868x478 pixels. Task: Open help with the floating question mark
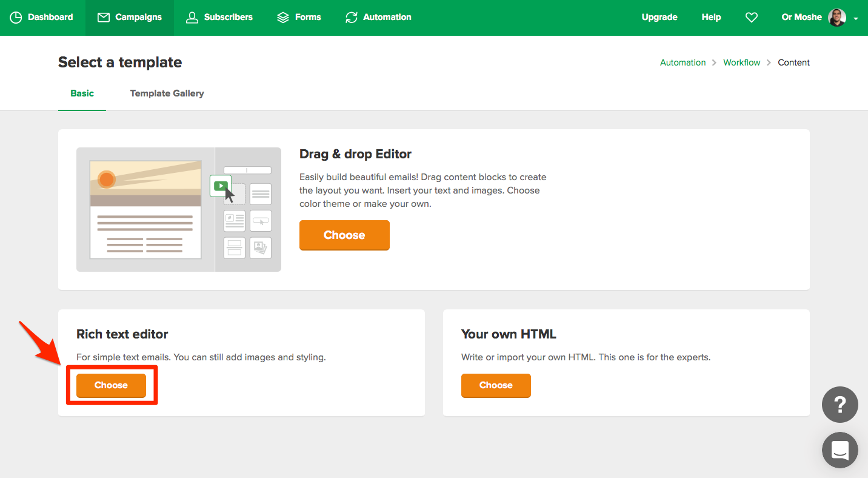click(840, 404)
